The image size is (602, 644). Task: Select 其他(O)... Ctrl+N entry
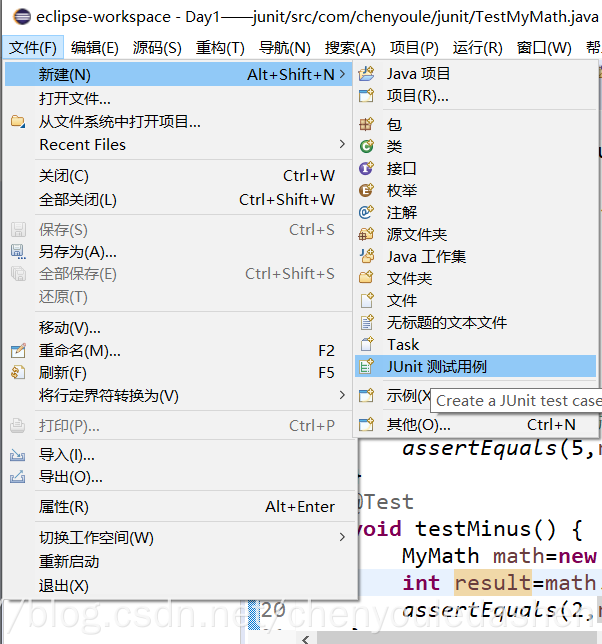[x=476, y=424]
